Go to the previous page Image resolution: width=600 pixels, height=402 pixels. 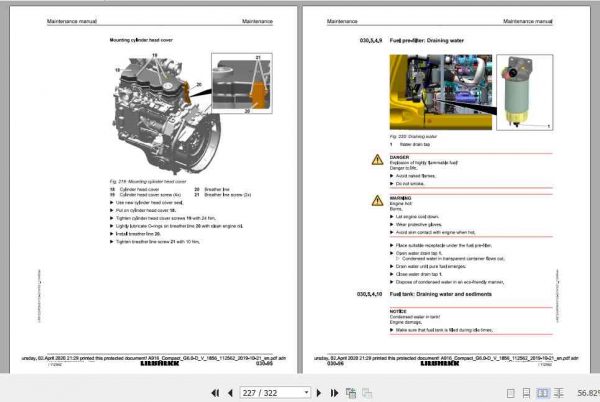pos(230,393)
